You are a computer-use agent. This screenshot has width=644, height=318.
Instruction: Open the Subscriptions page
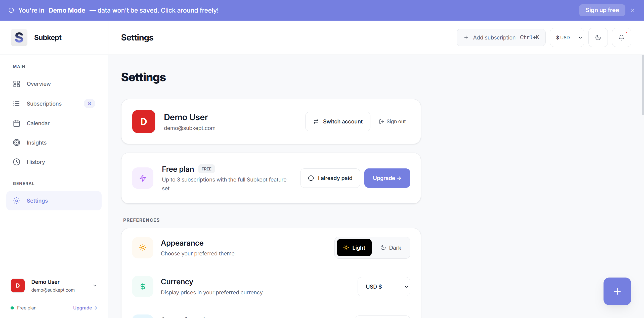[x=54, y=104]
